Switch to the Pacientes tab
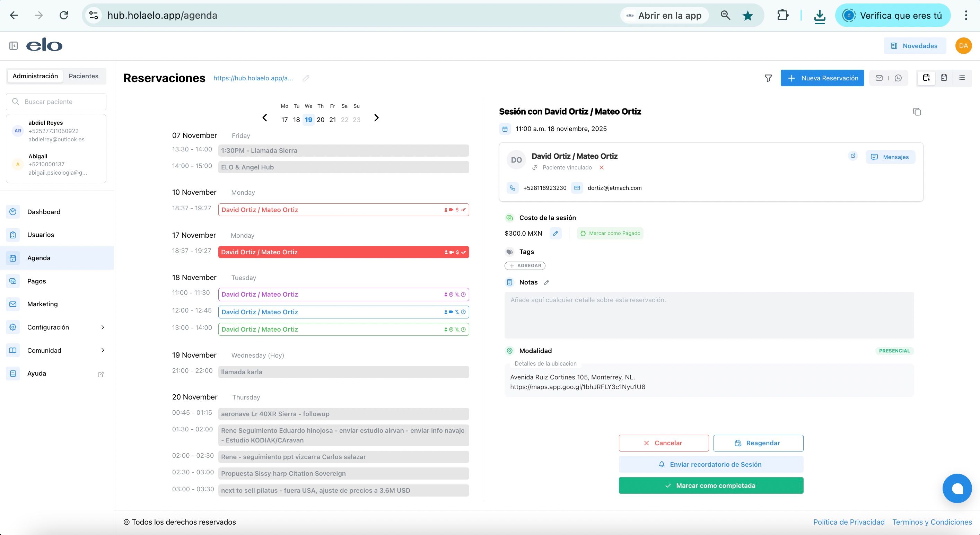 coord(83,76)
